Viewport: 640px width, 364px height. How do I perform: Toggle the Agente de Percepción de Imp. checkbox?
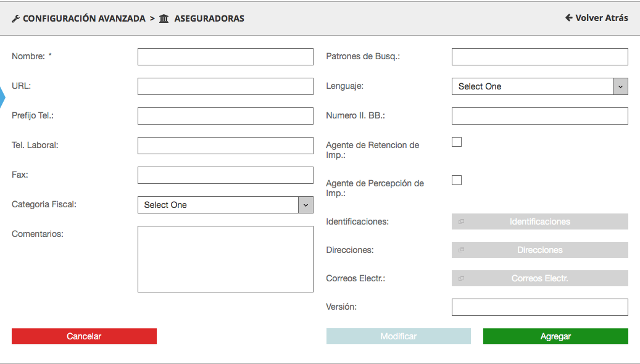pyautogui.click(x=457, y=180)
